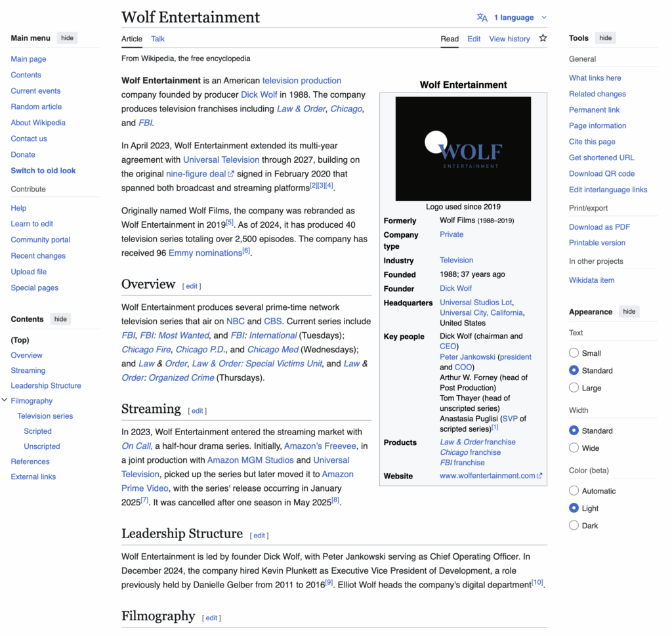Click Switch to old look
Image resolution: width=672 pixels, height=636 pixels.
[43, 171]
